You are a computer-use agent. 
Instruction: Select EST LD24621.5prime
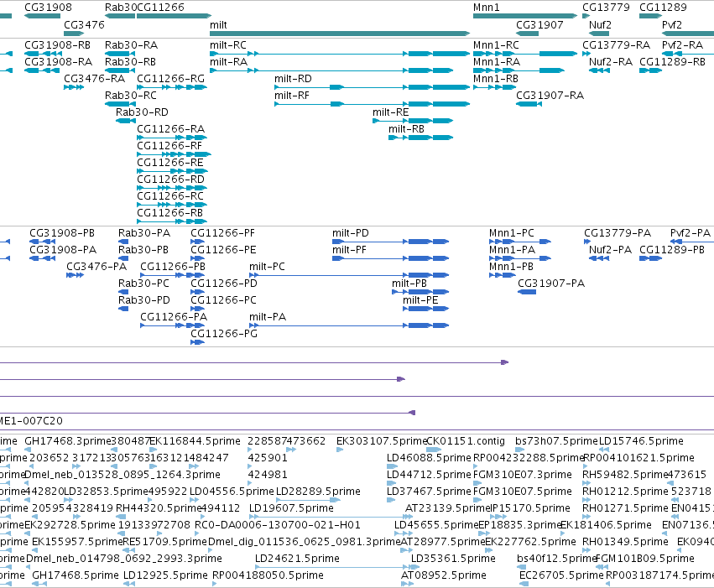tap(337, 568)
